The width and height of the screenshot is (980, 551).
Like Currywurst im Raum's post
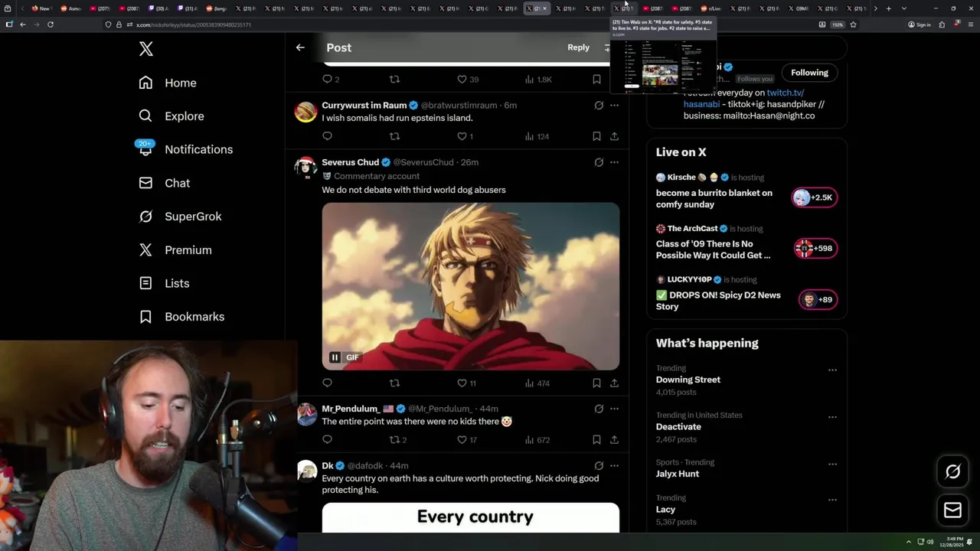[x=465, y=136]
